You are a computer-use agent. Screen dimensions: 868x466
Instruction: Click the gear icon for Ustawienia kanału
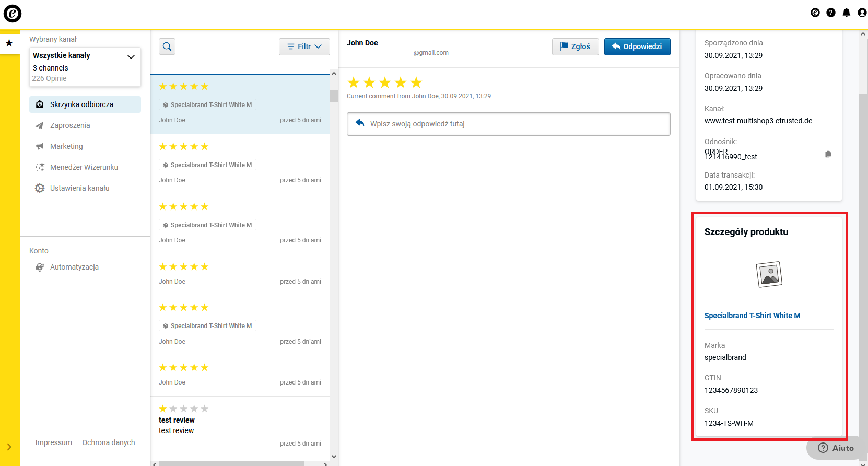[40, 188]
